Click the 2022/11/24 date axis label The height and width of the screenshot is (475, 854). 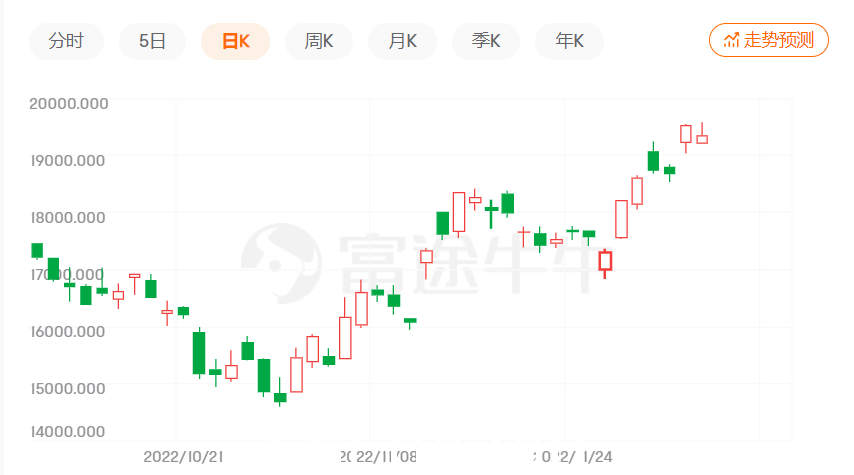click(573, 456)
